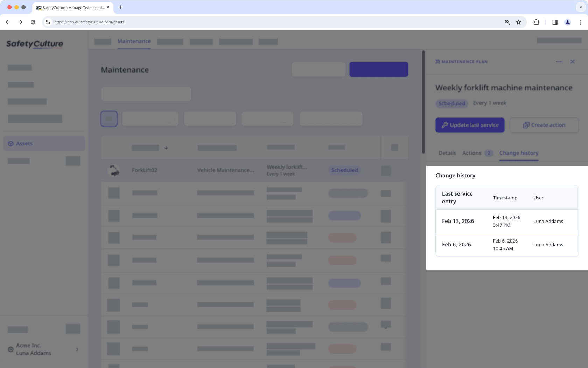Click the Create action button
The height and width of the screenshot is (368, 588).
[x=544, y=125]
